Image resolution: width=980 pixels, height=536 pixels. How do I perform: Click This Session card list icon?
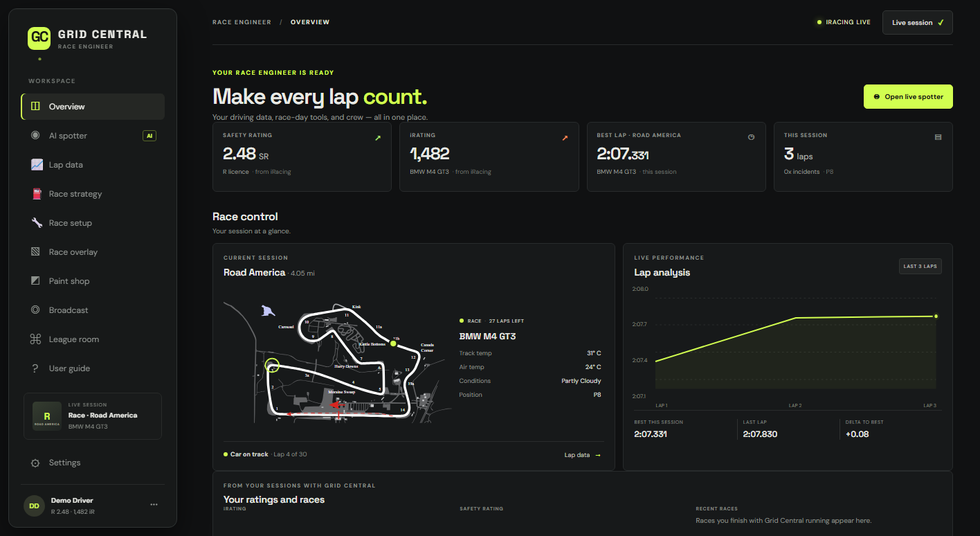(938, 137)
